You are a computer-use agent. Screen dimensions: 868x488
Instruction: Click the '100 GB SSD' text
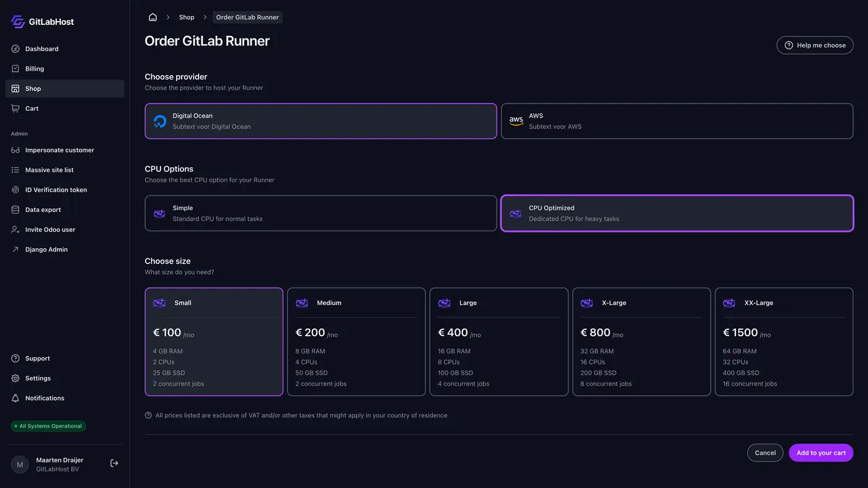[455, 373]
